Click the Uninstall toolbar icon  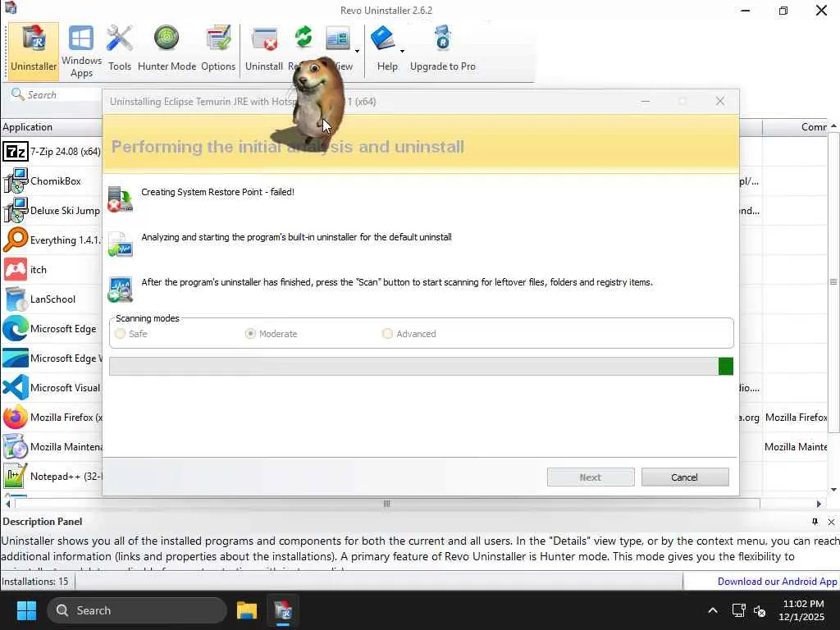click(265, 39)
